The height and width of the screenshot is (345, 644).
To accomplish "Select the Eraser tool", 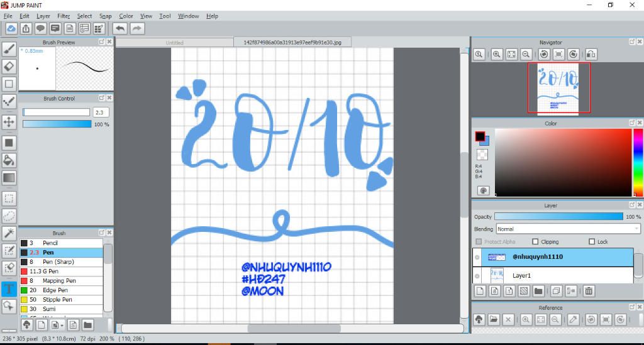I will click(9, 66).
